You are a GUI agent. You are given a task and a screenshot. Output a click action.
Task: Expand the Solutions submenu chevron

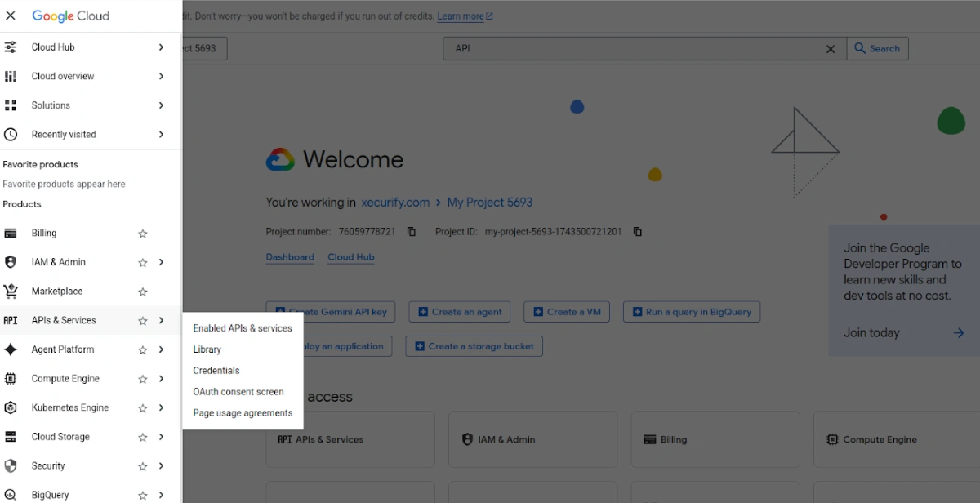pyautogui.click(x=161, y=105)
